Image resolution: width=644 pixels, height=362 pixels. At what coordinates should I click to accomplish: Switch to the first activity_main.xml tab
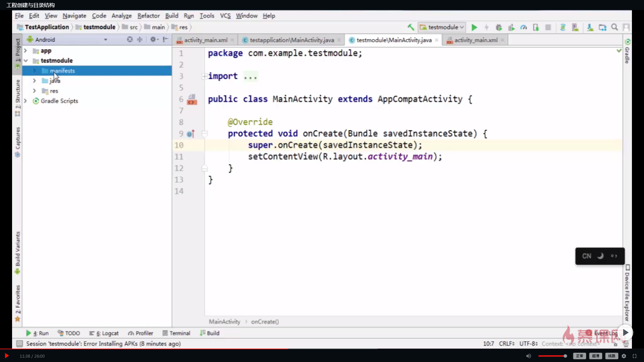pos(205,40)
